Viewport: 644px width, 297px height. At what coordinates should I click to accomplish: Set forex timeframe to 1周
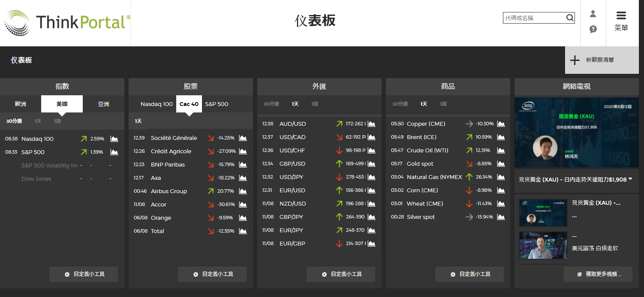click(315, 104)
